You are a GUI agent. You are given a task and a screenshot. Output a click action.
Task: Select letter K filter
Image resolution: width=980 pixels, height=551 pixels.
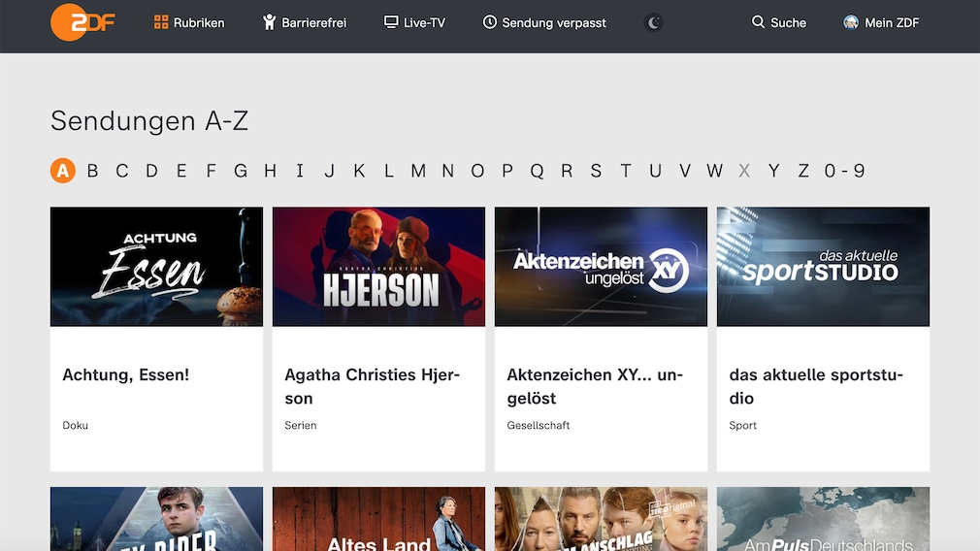pos(359,171)
